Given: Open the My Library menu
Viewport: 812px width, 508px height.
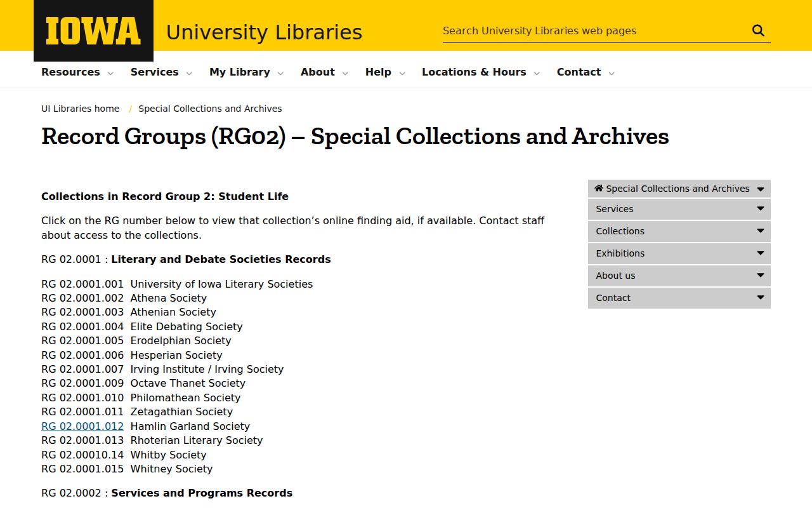Looking at the screenshot, I should [240, 72].
